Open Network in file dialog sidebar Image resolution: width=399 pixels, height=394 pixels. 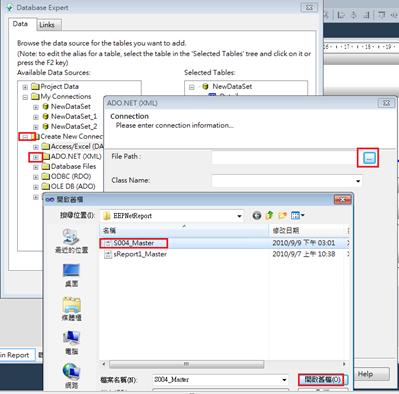click(x=71, y=376)
